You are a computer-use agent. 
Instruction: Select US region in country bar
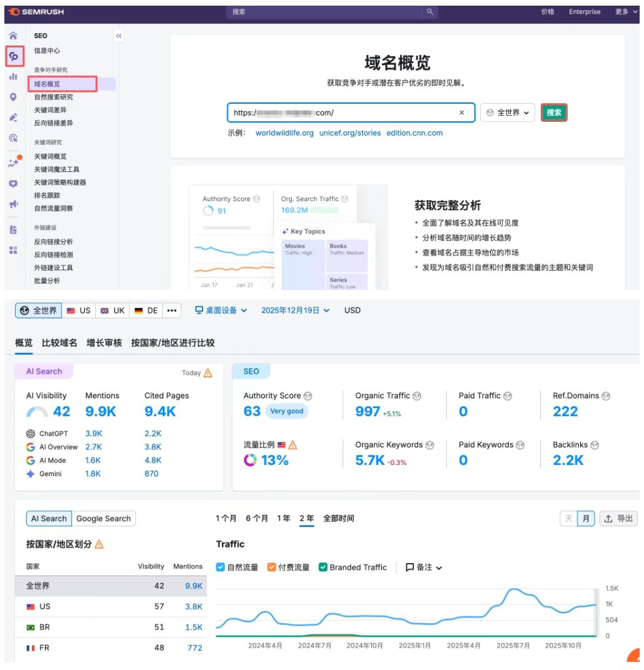[79, 311]
